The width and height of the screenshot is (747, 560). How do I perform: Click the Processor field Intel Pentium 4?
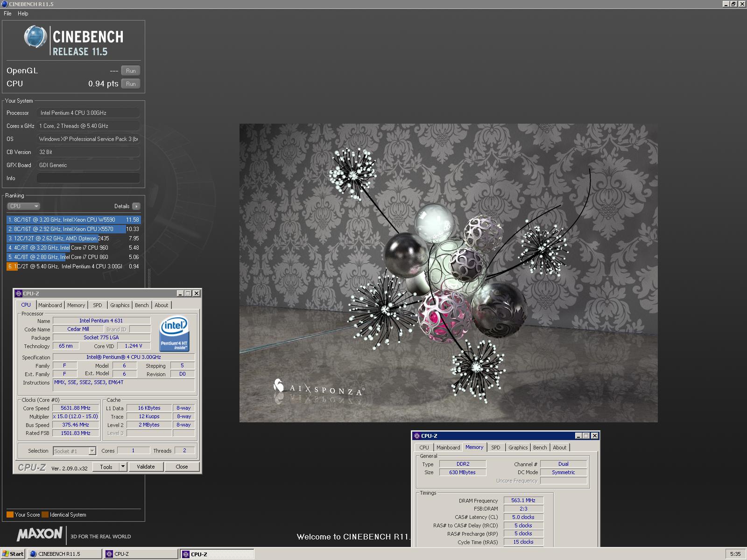[x=88, y=113]
